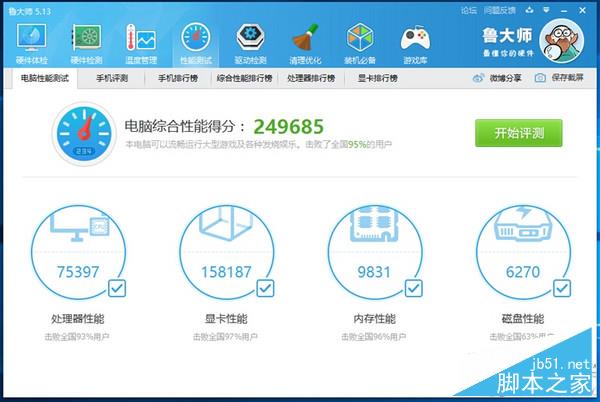Click the processor performance circle icon
Viewport: 600px width, 402px height.
(78, 252)
